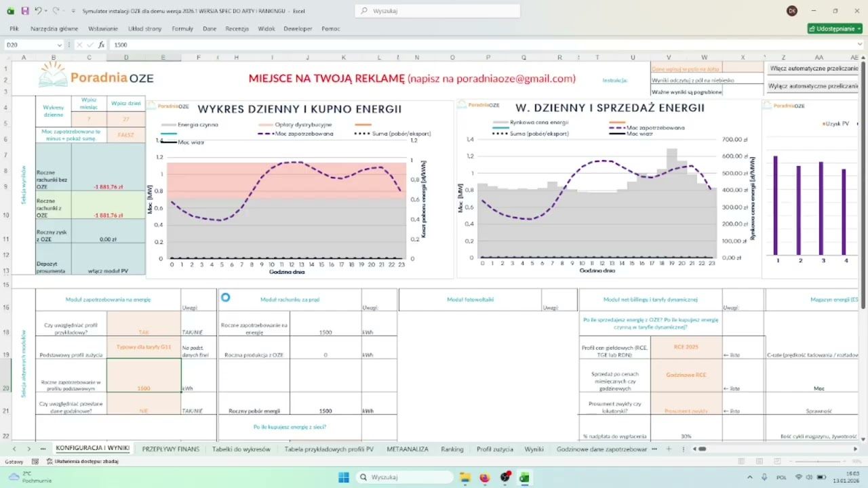The image size is (868, 488).
Task: Select the FAŁSZ toggle cell
Action: point(126,135)
